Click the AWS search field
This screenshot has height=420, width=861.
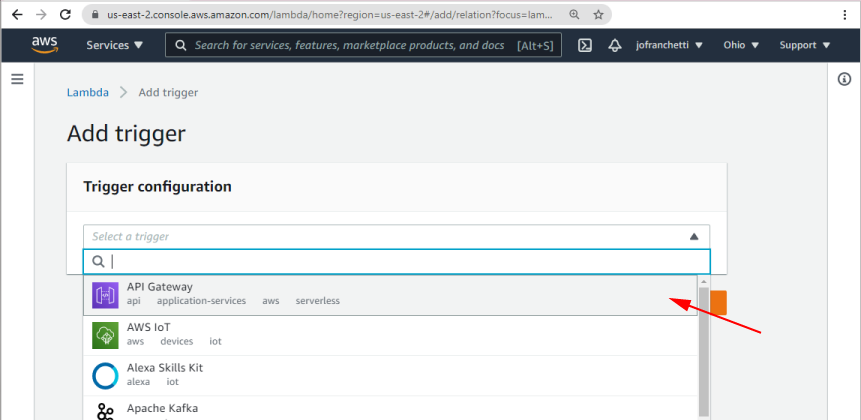point(363,45)
